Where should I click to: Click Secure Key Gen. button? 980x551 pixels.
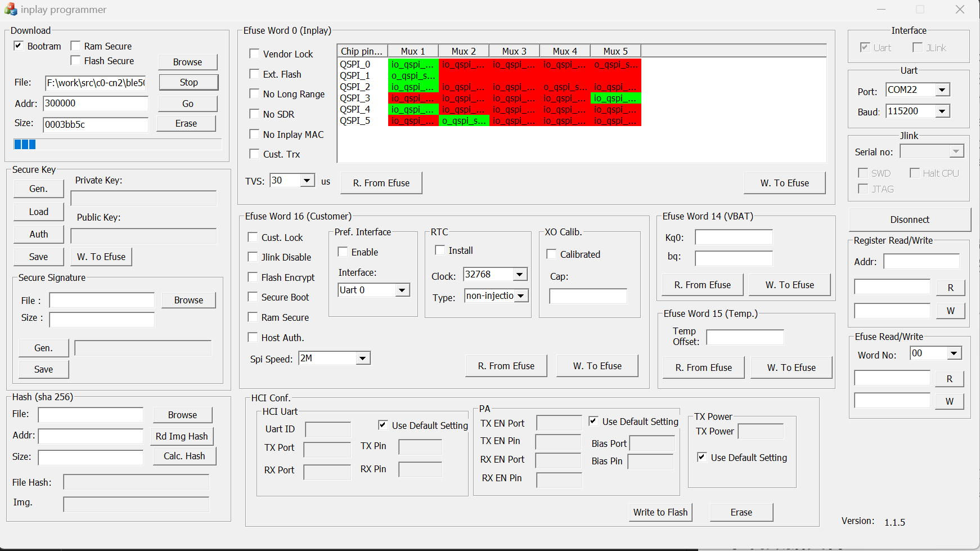[38, 189]
